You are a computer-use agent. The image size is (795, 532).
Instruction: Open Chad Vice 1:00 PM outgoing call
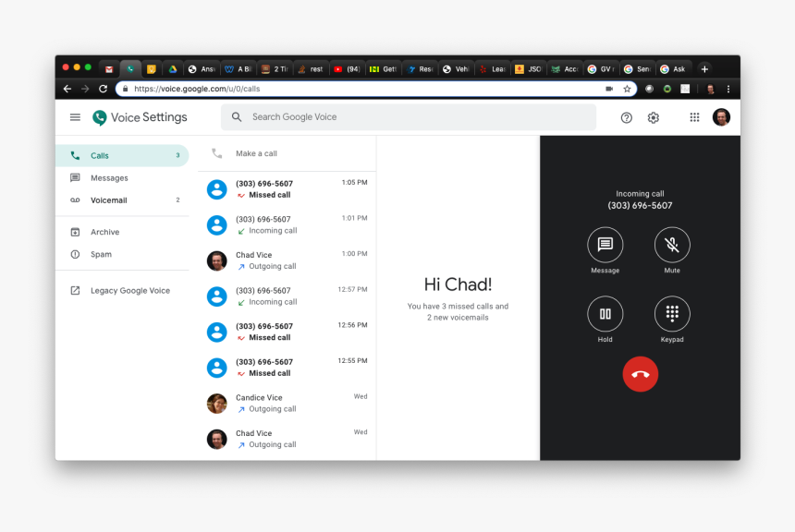coord(287,260)
